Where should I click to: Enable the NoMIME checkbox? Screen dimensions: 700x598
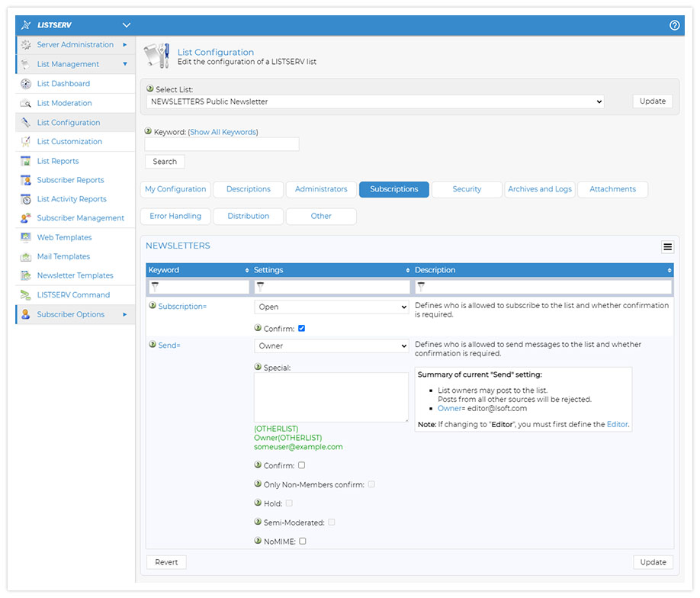(x=303, y=542)
